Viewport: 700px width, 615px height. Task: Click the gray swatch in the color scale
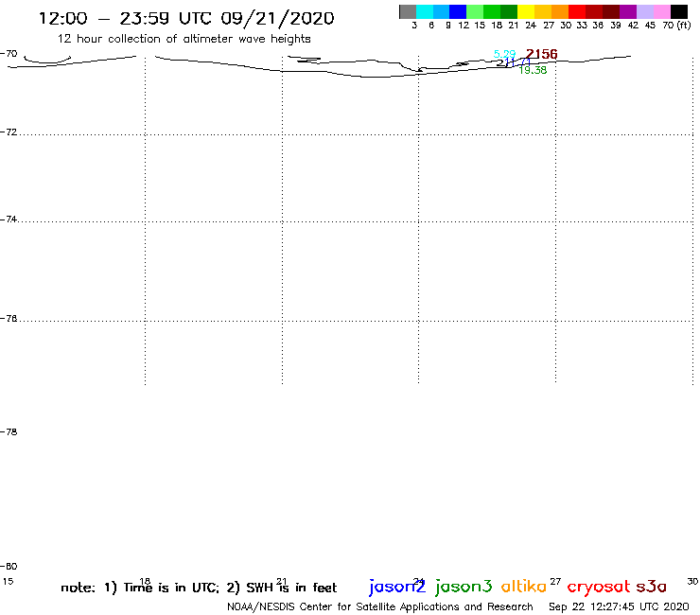coord(408,11)
